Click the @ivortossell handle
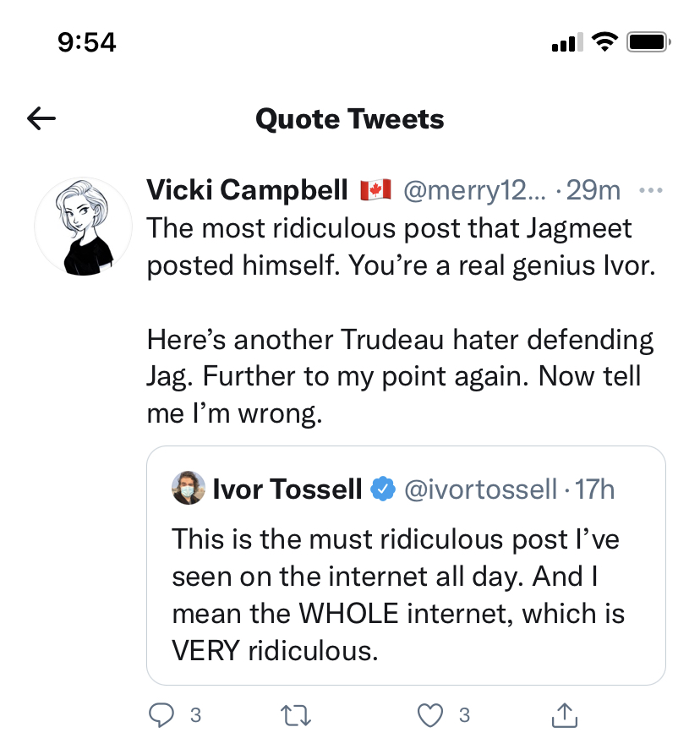700x749 pixels. tap(481, 489)
